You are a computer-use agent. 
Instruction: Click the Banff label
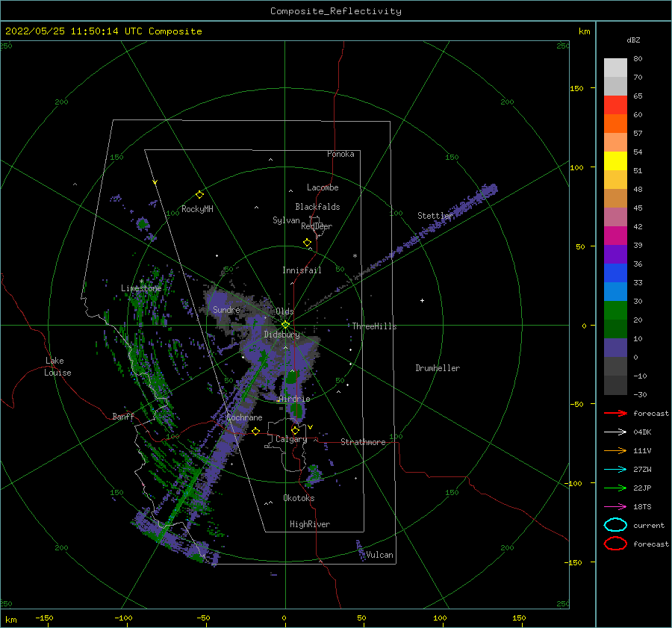tap(123, 417)
